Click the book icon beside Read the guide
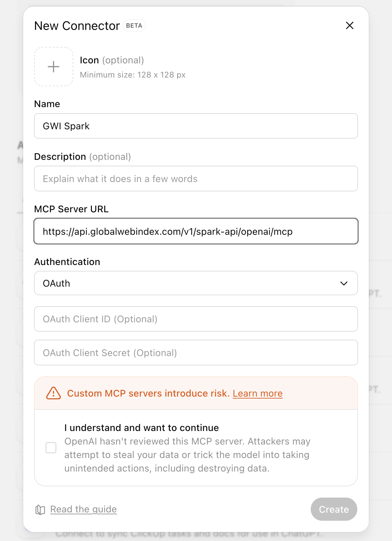This screenshot has height=541, width=392. (x=40, y=509)
